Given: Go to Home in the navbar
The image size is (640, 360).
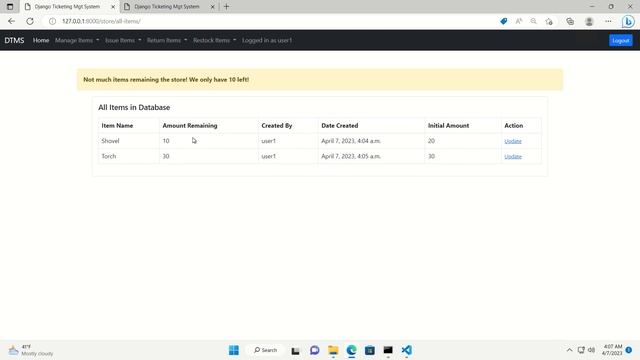Looking at the screenshot, I should (x=41, y=40).
